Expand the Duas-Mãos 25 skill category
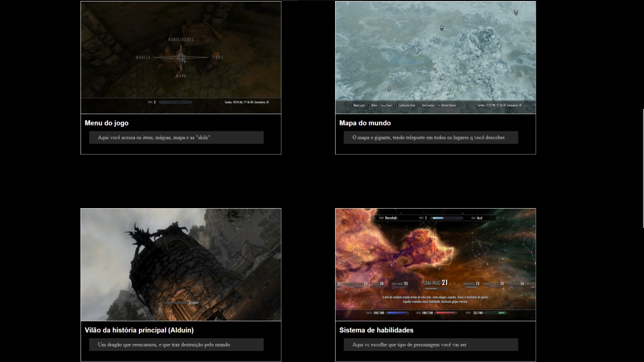 [x=399, y=283]
